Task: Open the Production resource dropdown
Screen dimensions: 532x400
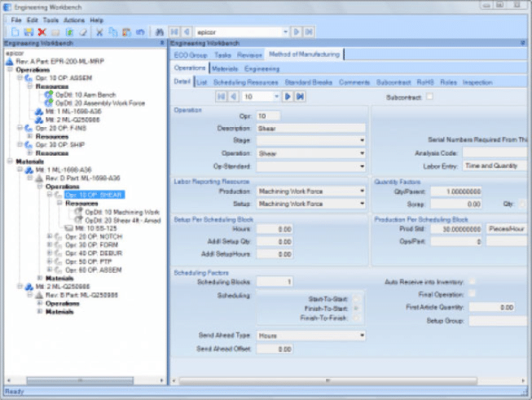Action: (x=361, y=191)
